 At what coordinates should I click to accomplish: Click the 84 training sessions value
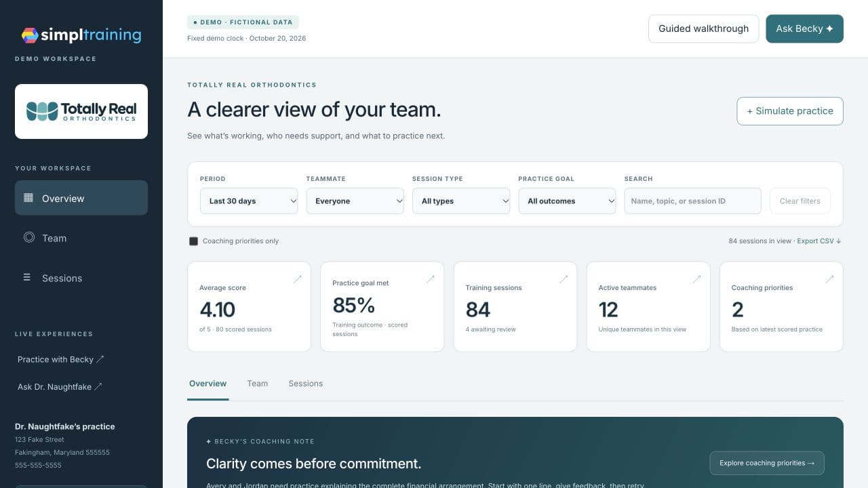[x=478, y=310]
